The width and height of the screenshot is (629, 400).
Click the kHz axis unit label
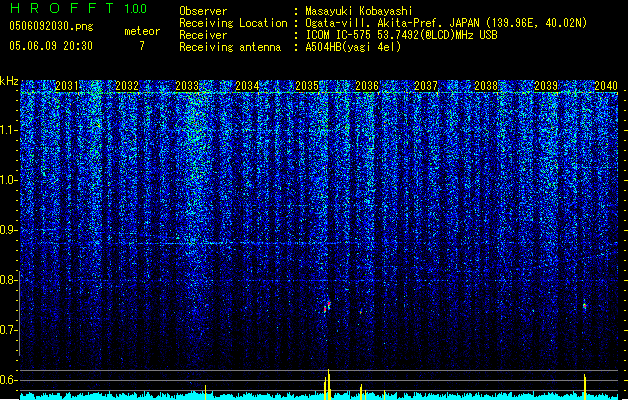point(9,81)
